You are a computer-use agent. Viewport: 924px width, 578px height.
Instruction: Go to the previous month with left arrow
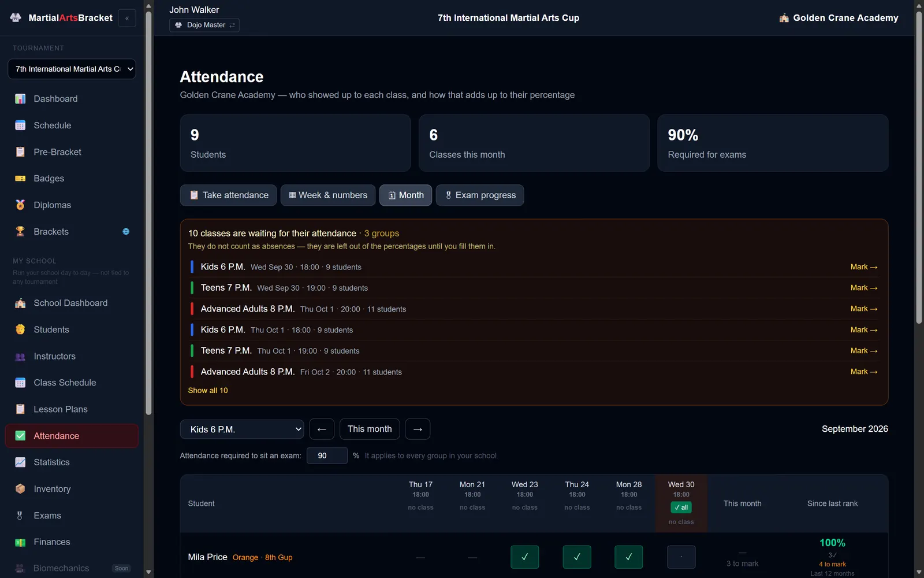[x=322, y=429]
